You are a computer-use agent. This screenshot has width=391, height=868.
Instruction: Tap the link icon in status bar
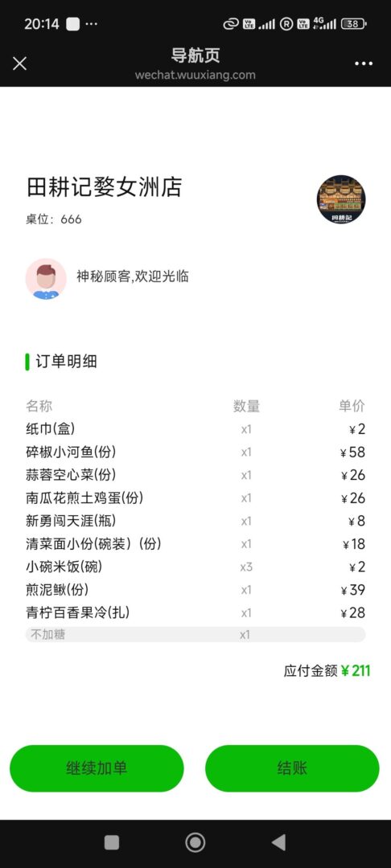click(230, 24)
